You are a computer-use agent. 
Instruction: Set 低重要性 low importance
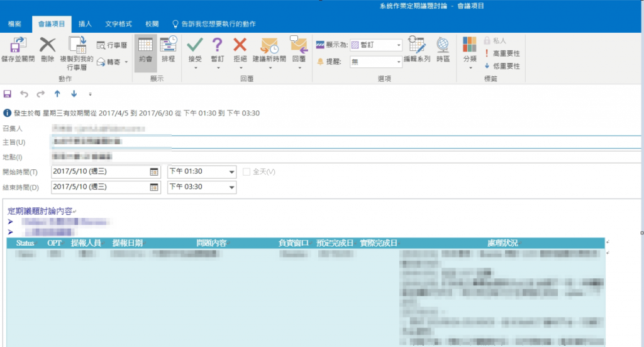[502, 65]
